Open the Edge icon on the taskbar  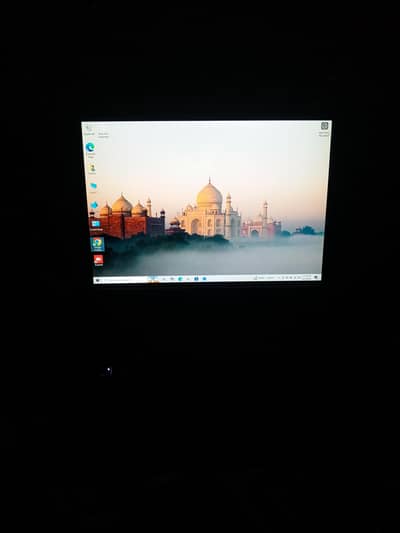[180, 279]
